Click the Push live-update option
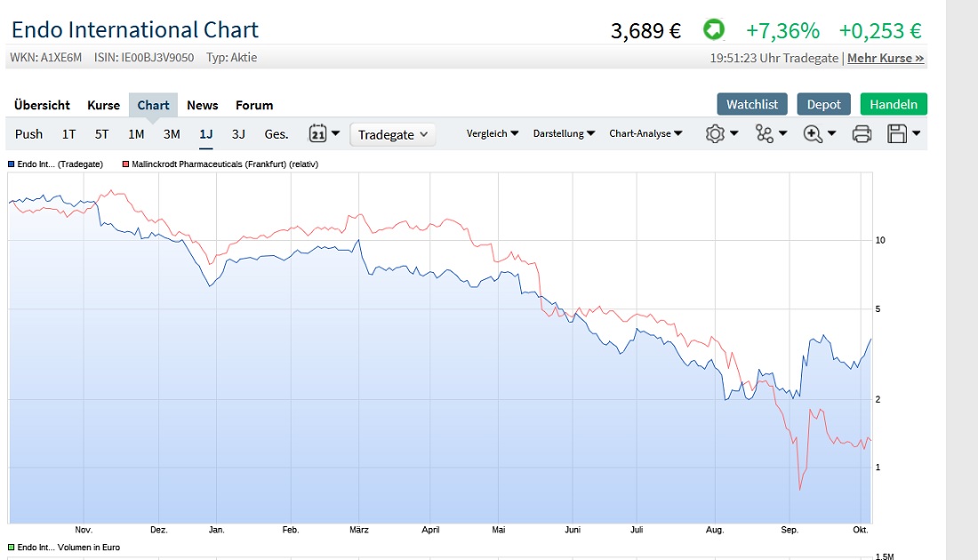 (28, 133)
